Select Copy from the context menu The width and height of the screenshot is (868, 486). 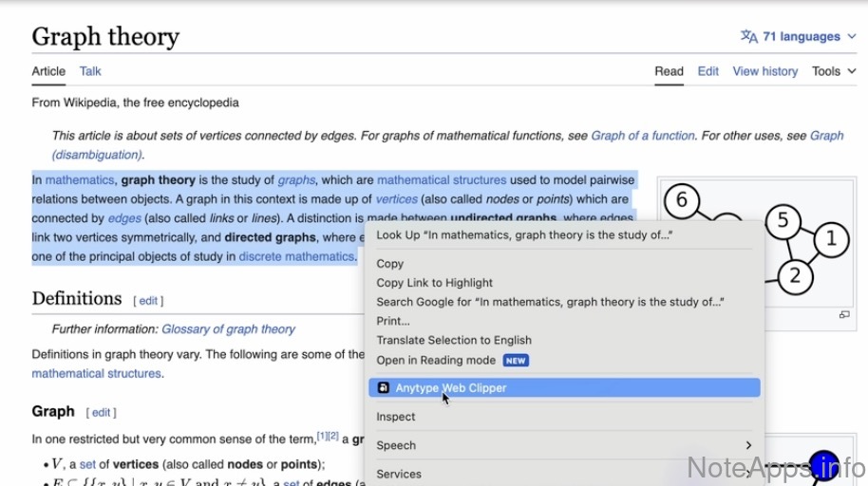coord(390,264)
